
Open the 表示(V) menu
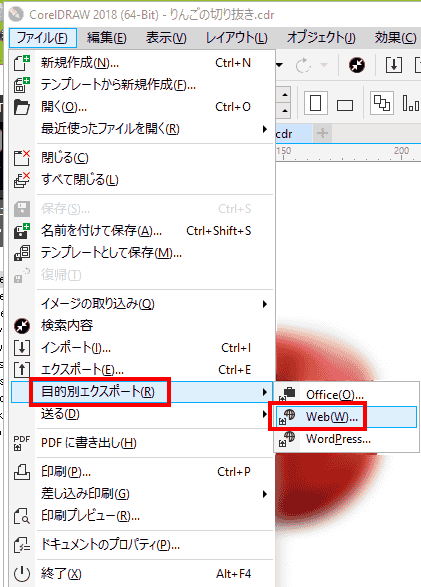click(x=166, y=38)
